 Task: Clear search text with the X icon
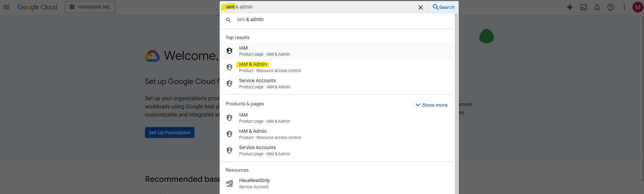coord(420,7)
